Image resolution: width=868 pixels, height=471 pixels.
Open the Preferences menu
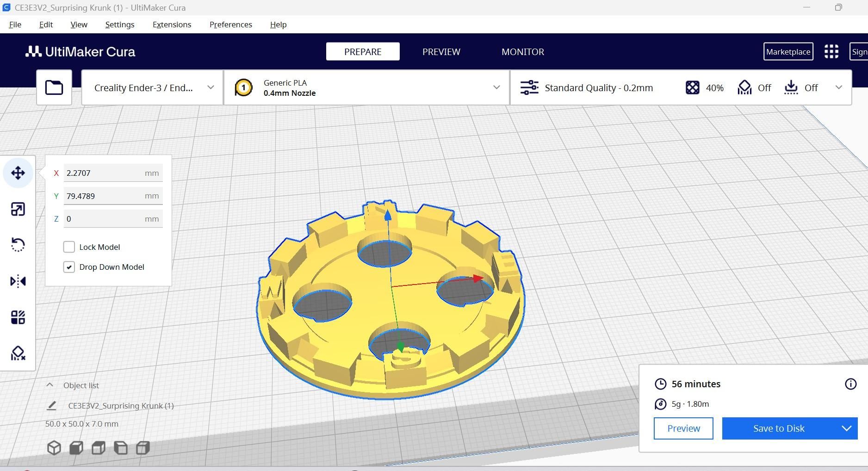pyautogui.click(x=231, y=25)
